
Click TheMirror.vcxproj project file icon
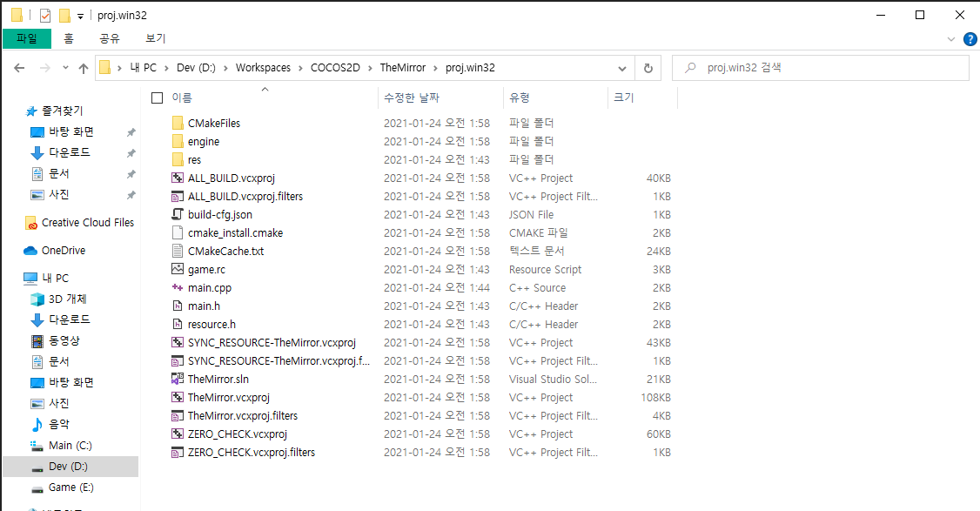click(x=178, y=397)
